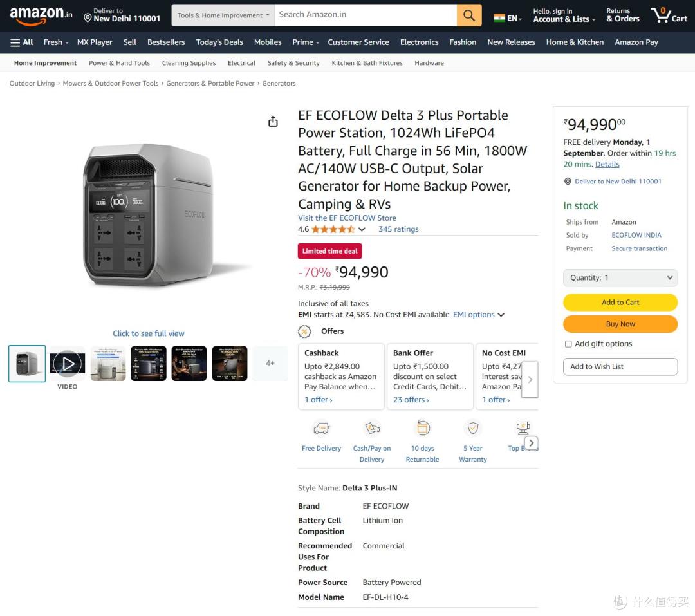
Task: Click the Add to Cart button
Action: tap(620, 302)
